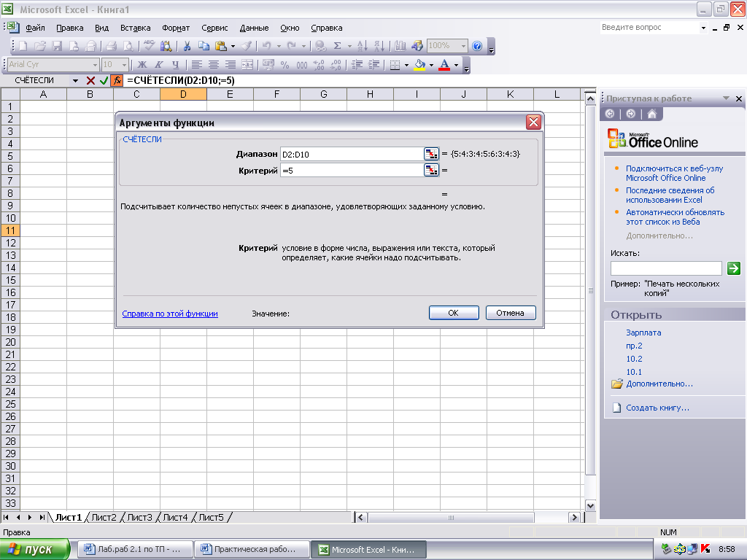This screenshot has height=560, width=747.
Task: Click the fx Insert Function button
Action: tap(117, 80)
